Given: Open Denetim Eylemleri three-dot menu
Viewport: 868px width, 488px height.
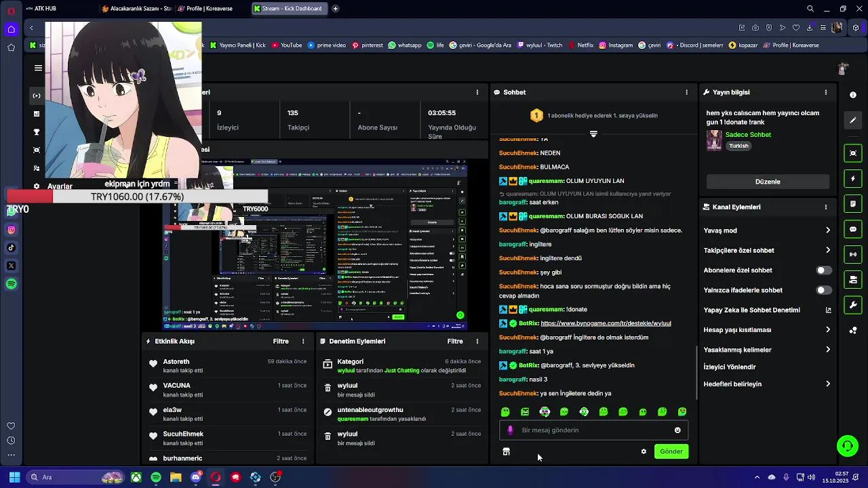Looking at the screenshot, I should (477, 342).
